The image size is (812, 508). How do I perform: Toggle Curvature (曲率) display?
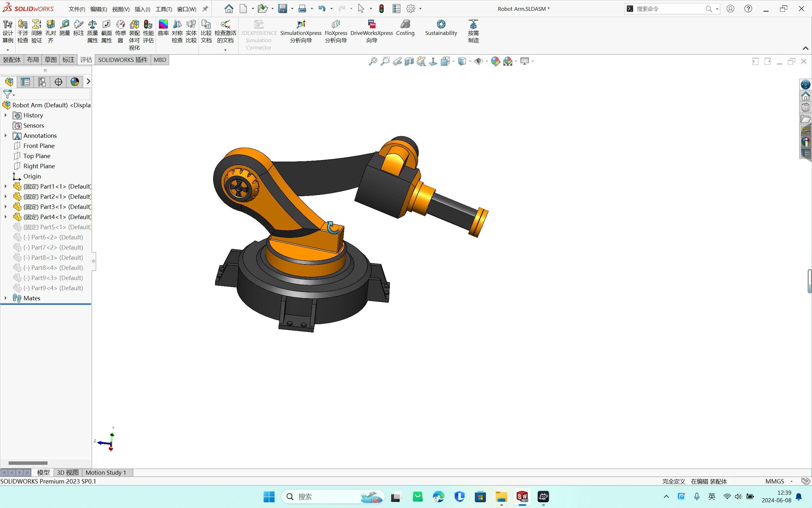(x=163, y=28)
